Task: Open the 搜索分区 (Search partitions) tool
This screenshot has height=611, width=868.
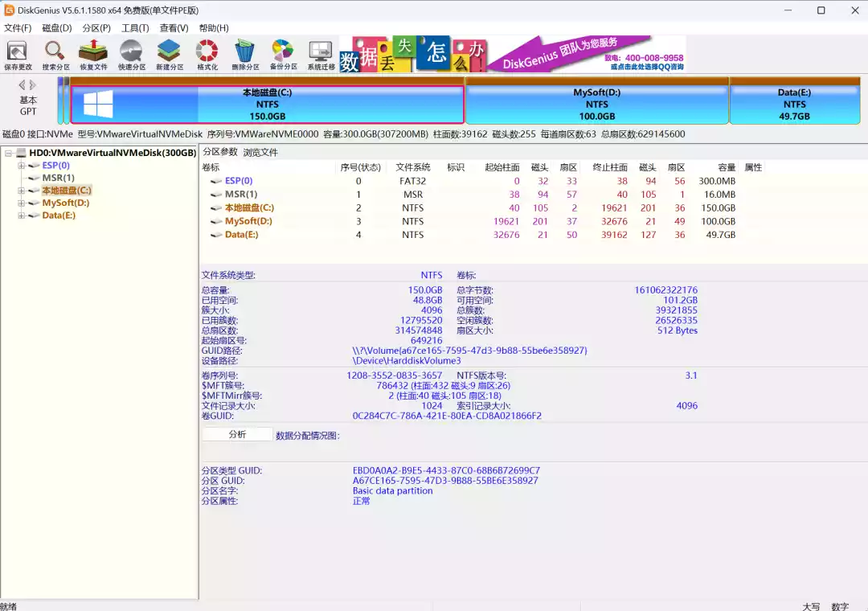Action: click(x=55, y=54)
